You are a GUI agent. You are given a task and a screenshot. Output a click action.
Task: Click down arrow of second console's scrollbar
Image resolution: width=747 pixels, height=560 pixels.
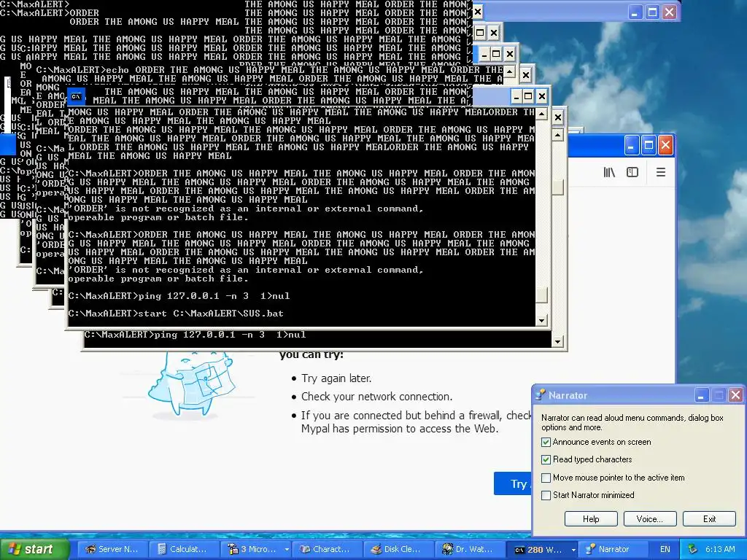pyautogui.click(x=558, y=341)
